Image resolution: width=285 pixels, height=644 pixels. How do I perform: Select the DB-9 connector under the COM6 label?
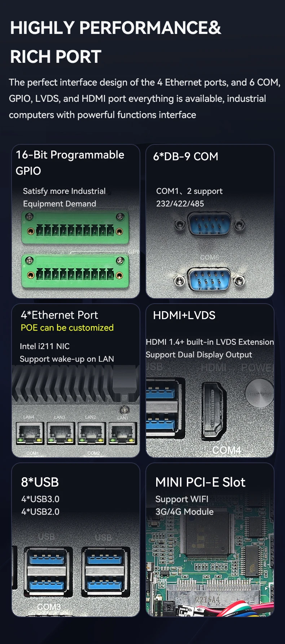click(x=209, y=279)
